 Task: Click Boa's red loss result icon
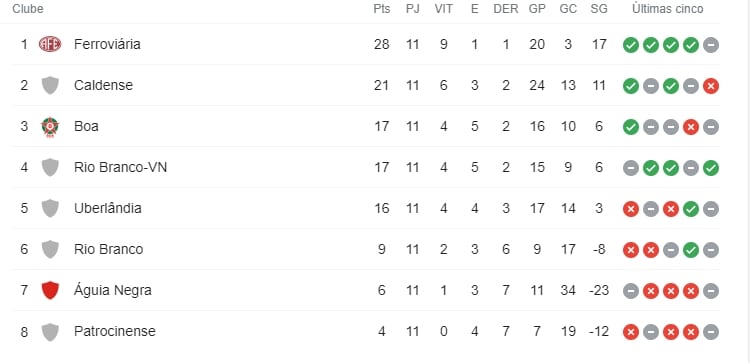tap(691, 127)
